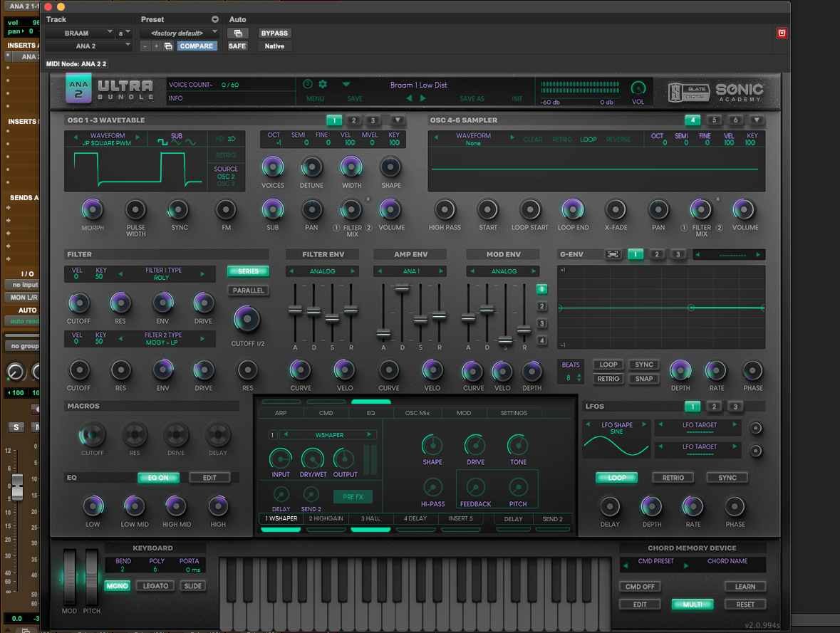Turn off the EQ ON switch
The width and height of the screenshot is (840, 633).
coord(158,477)
